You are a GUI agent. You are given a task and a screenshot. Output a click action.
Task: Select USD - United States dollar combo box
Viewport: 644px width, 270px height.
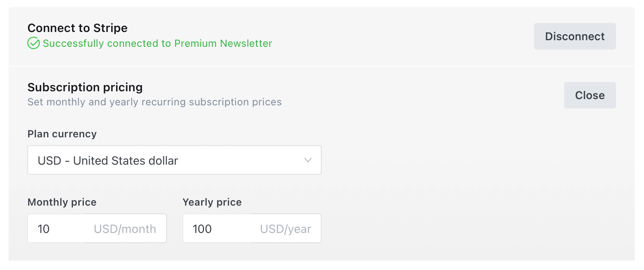[x=174, y=160]
